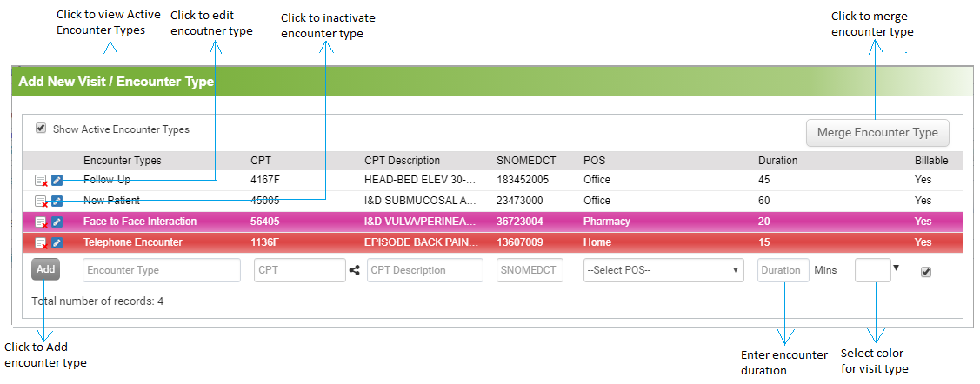
Task: Click the Duration minutes field
Action: click(783, 270)
